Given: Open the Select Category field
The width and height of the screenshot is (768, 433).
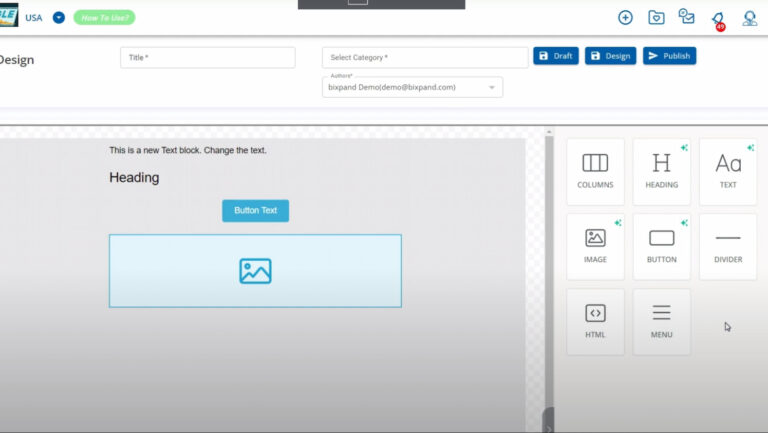Looking at the screenshot, I should [x=425, y=57].
